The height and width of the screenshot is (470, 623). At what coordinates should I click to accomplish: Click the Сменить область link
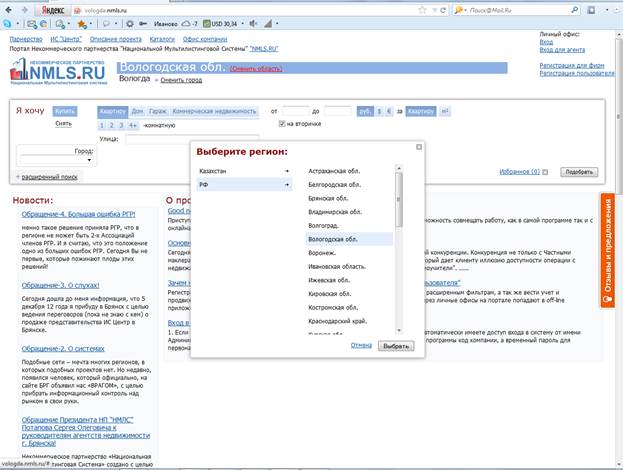point(256,68)
